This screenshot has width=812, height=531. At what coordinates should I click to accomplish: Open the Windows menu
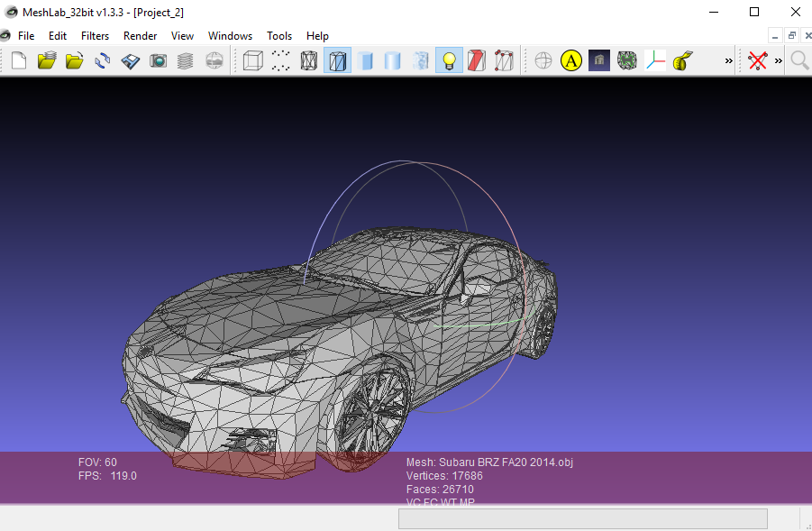[230, 36]
